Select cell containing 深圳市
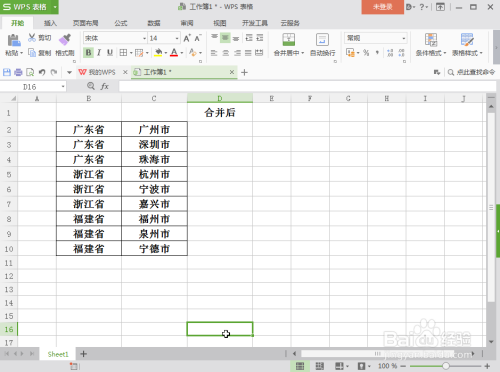The height and width of the screenshot is (372, 500). click(x=154, y=144)
